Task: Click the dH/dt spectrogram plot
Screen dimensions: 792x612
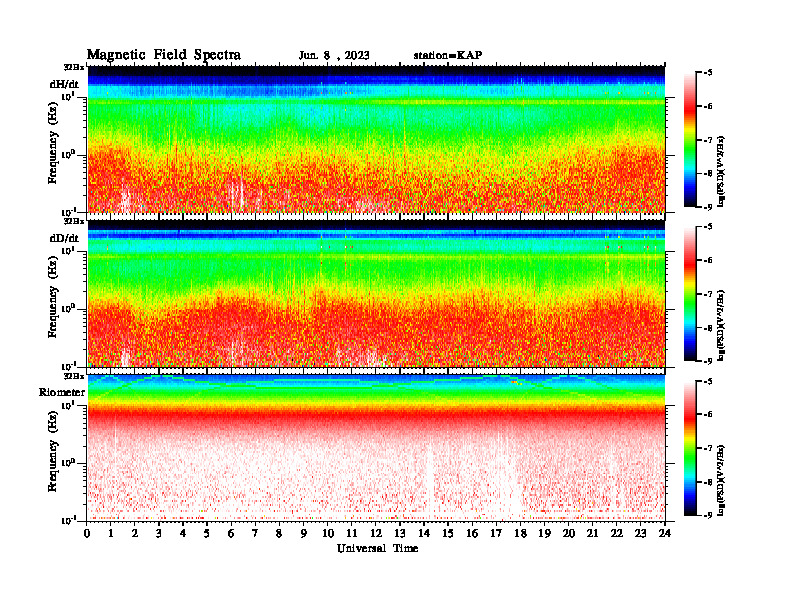Action: (x=376, y=139)
